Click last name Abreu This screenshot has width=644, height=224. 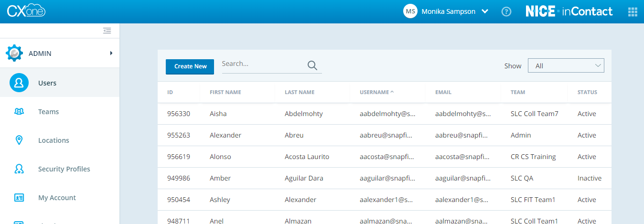[x=294, y=135]
